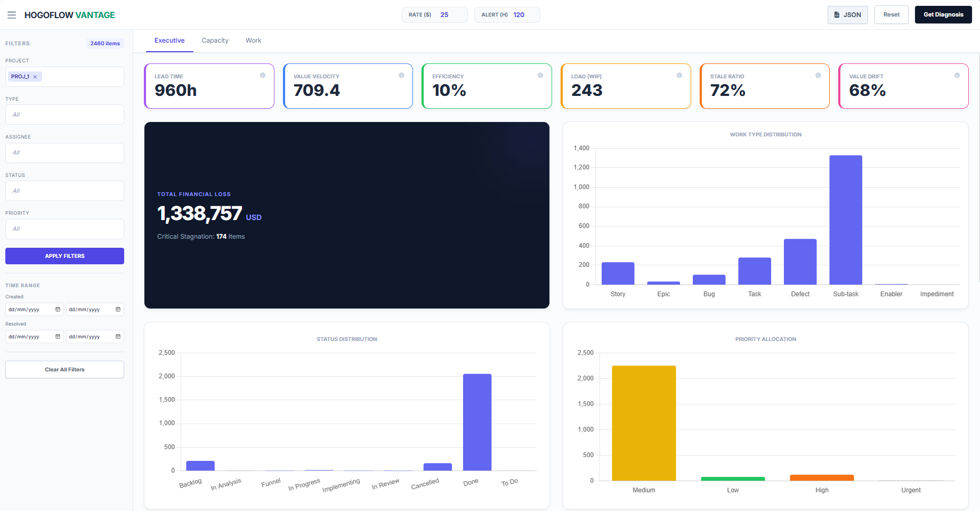The image size is (980, 511).
Task: Open calendar picker for Created start date
Action: coord(58,309)
